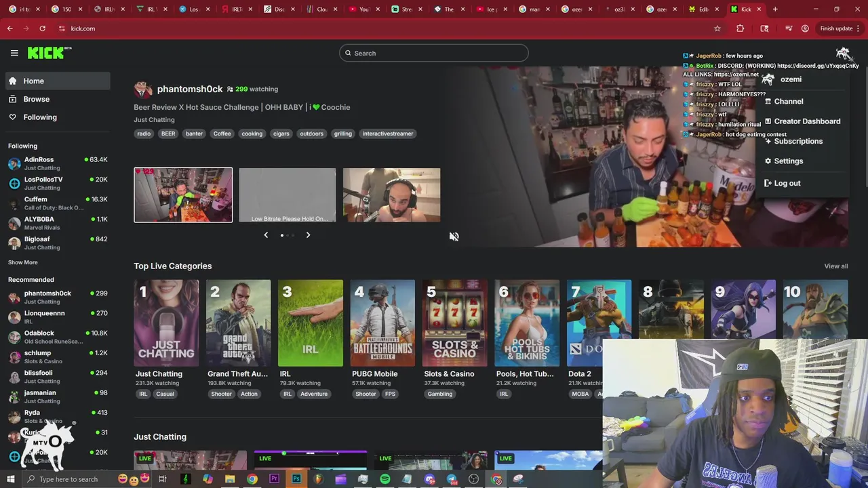868x488 pixels.
Task: Open Pools, Hot Tubs category card
Action: tap(527, 323)
